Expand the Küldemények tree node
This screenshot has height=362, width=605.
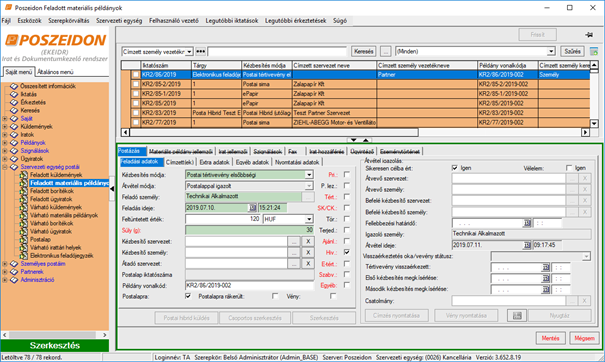(5, 127)
